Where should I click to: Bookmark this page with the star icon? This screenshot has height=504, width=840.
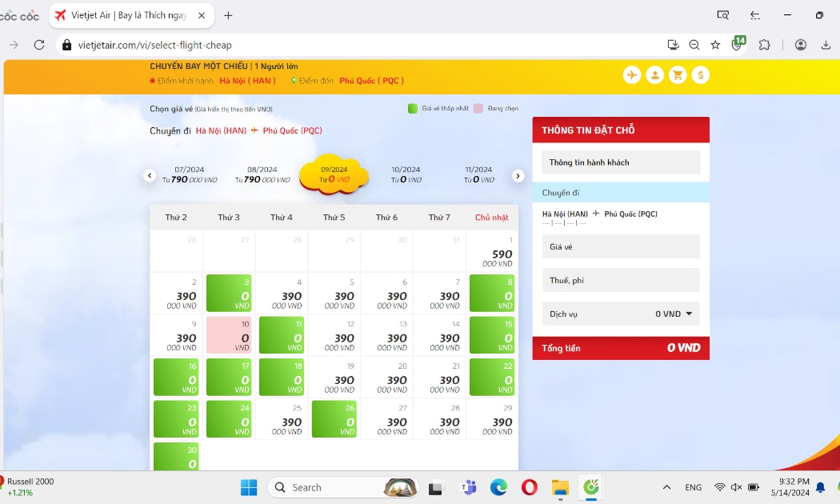[715, 45]
